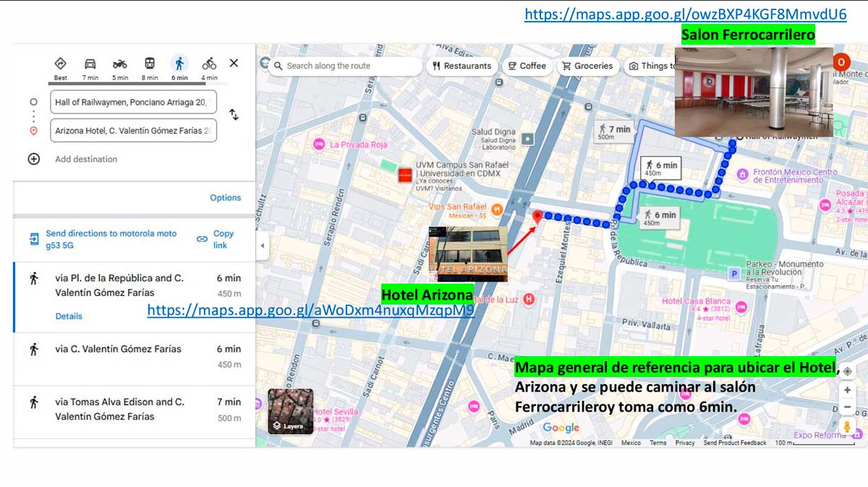Select route via C. Valentín Gómez Farías

click(x=135, y=359)
